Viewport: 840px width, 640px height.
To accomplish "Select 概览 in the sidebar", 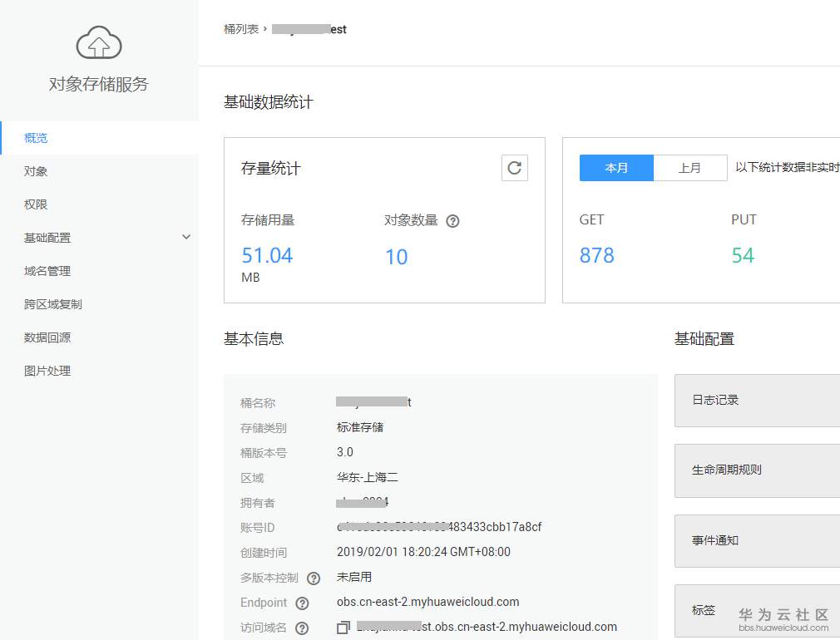I will tap(100, 138).
